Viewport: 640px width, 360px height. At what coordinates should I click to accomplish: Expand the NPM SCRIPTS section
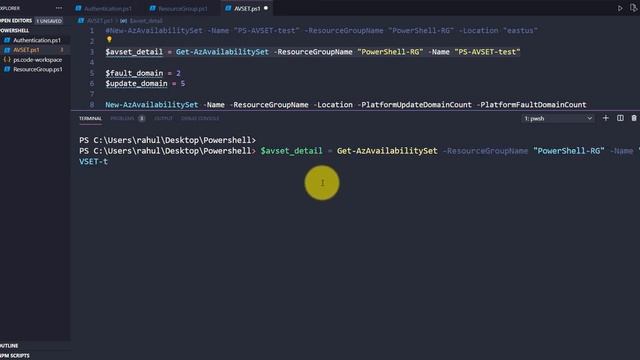point(15,356)
